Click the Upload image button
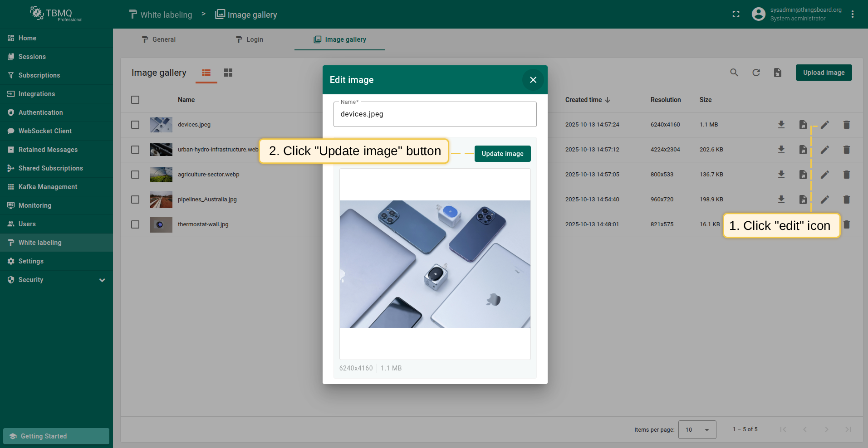The image size is (868, 448). tap(824, 73)
